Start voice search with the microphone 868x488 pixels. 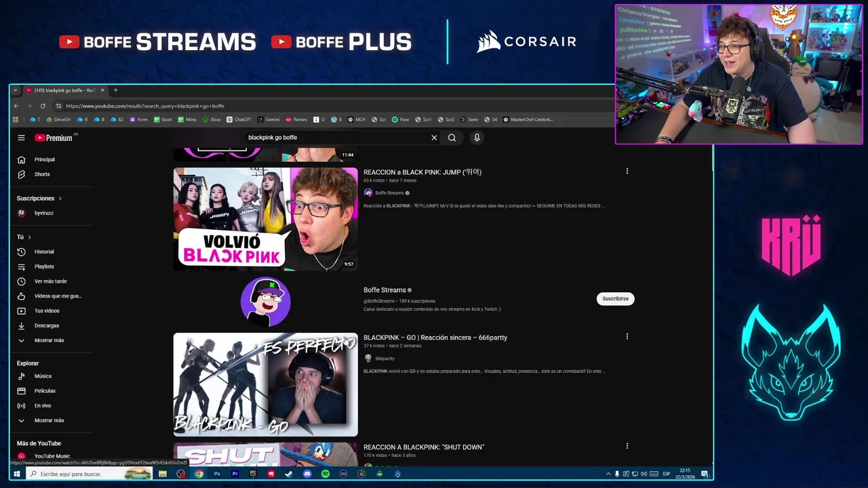pyautogui.click(x=477, y=138)
